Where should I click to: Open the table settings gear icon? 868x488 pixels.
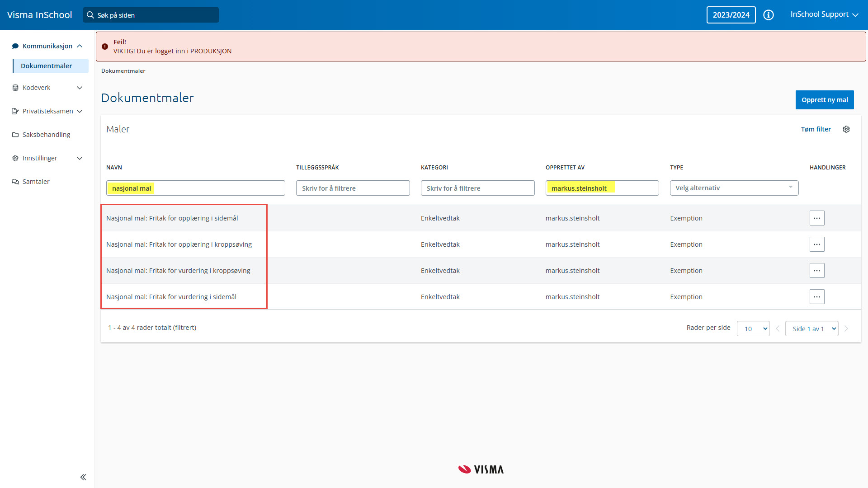(x=846, y=129)
